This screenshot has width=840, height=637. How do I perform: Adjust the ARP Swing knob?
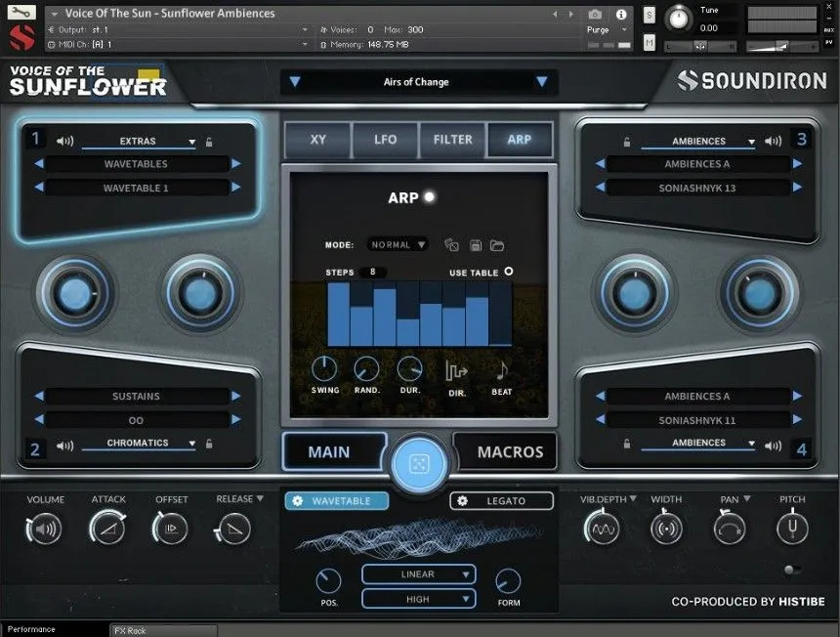324,368
